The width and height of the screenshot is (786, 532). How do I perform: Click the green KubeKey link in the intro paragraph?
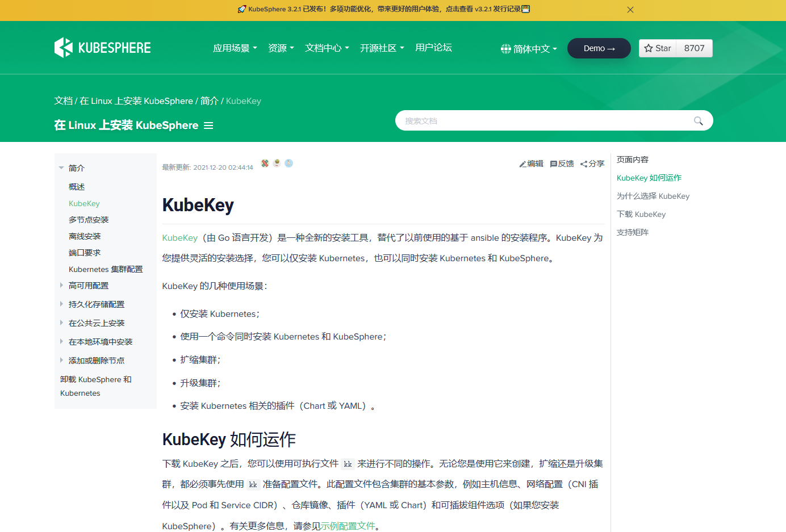click(180, 238)
